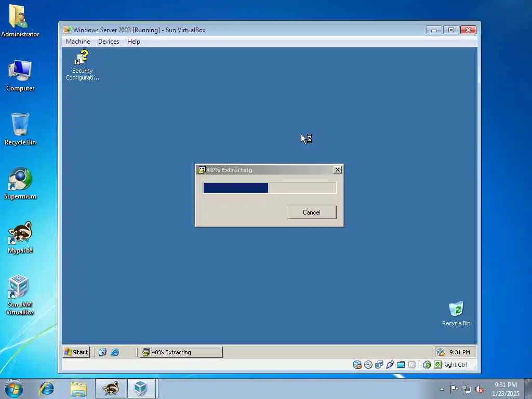Close the 48% Extracting dialog
Viewport: 532px width, 399px height.
[337, 170]
